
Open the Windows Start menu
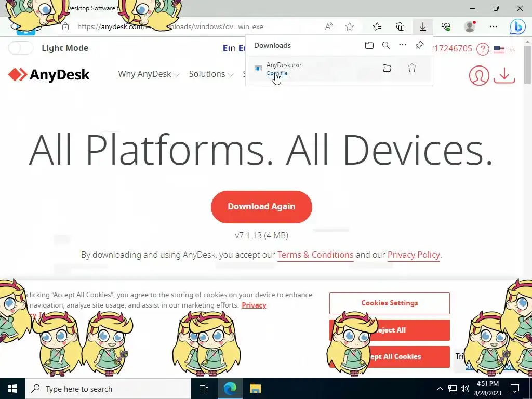click(12, 389)
